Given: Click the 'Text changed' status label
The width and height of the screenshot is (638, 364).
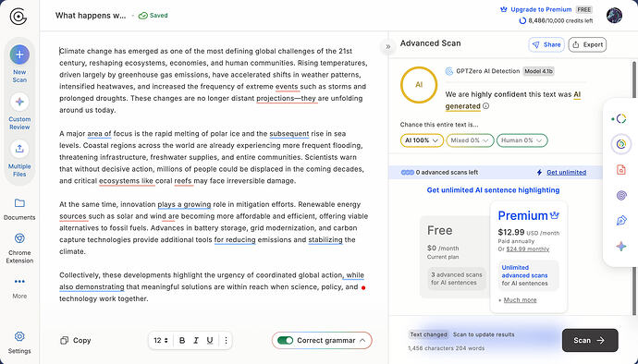Looking at the screenshot, I should pos(428,334).
